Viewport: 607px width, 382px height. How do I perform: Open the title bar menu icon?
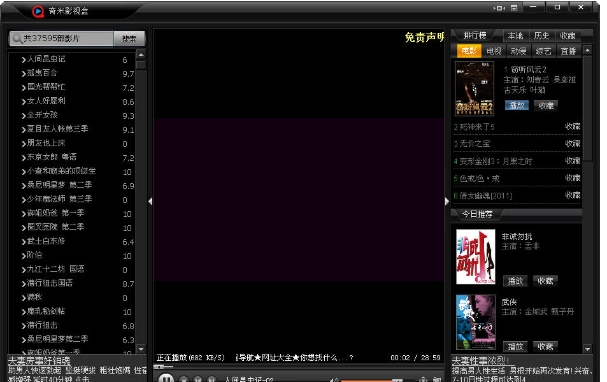point(514,8)
